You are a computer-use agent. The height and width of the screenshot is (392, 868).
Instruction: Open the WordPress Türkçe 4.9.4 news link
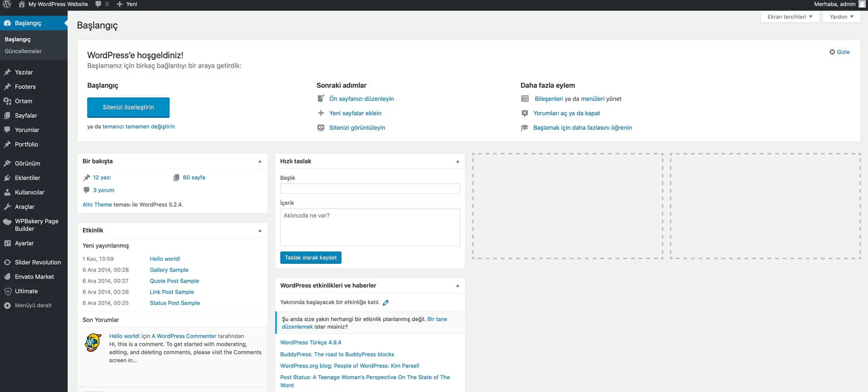coord(311,342)
